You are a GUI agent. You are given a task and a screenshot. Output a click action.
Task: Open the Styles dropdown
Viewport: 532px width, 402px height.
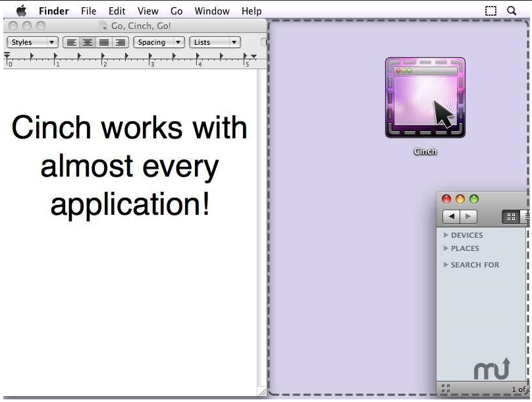click(32, 42)
